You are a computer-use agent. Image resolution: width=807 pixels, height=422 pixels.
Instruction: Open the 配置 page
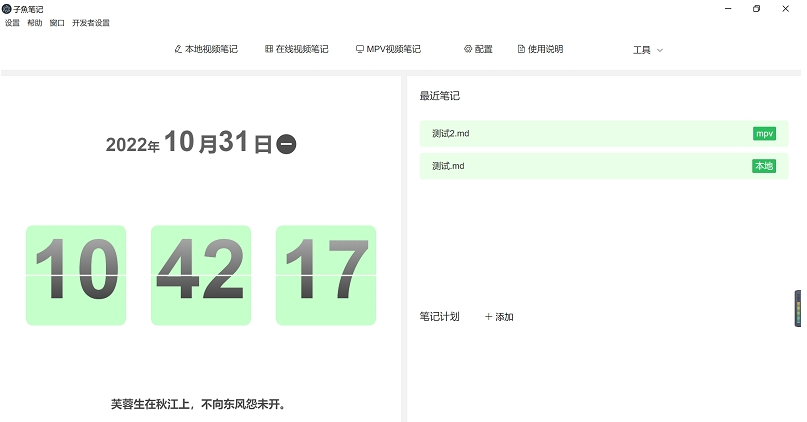(x=478, y=49)
